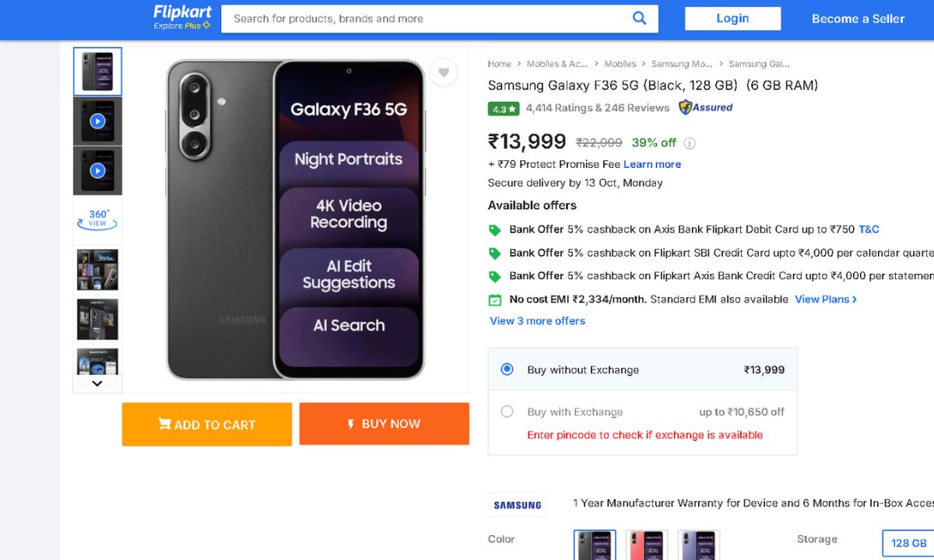The height and width of the screenshot is (560, 934).
Task: Open the 360 degree view icon
Action: tap(97, 219)
